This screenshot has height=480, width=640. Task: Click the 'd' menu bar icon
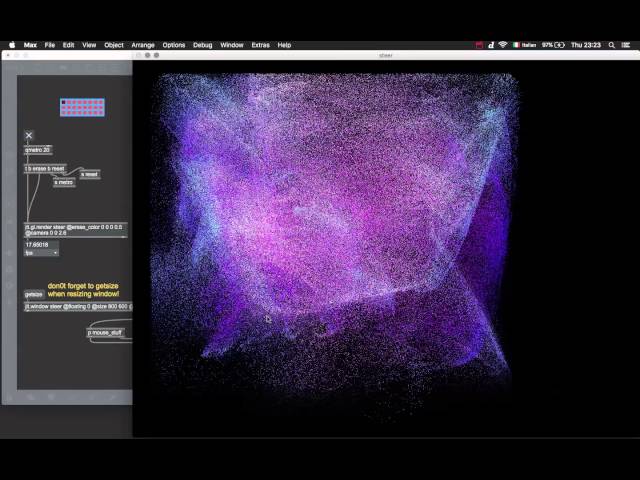(491, 45)
